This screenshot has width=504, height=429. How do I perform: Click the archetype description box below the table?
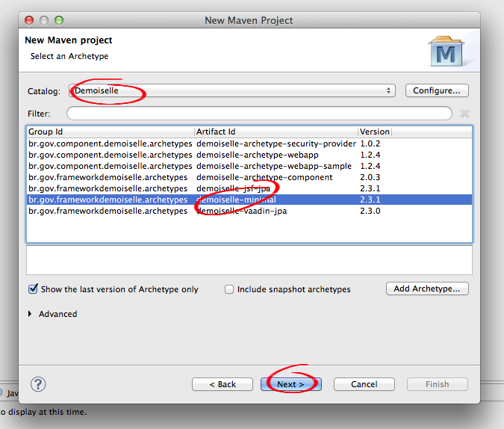point(249,260)
